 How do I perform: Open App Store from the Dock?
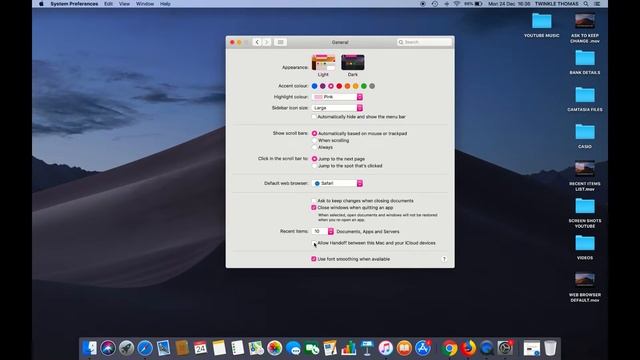click(423, 348)
